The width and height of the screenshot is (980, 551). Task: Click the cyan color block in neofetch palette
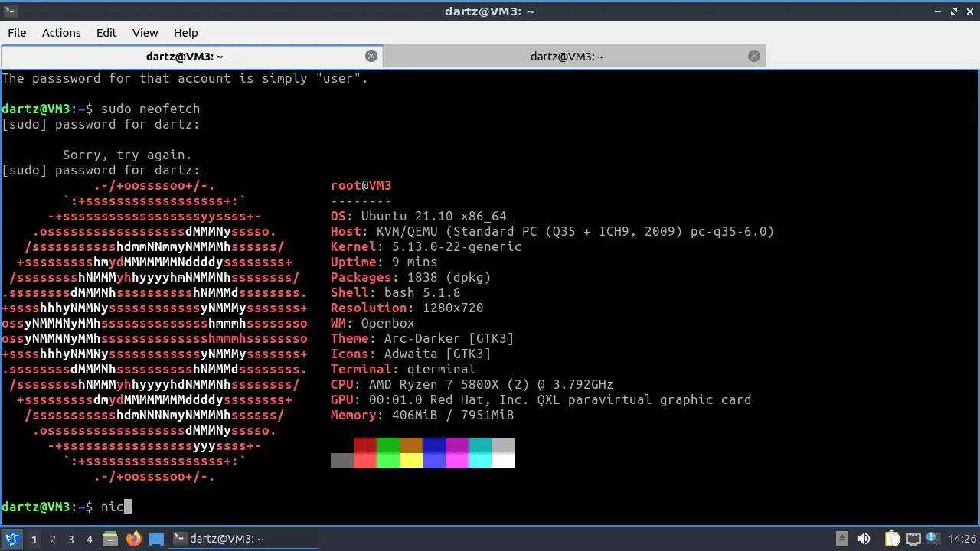pyautogui.click(x=480, y=453)
